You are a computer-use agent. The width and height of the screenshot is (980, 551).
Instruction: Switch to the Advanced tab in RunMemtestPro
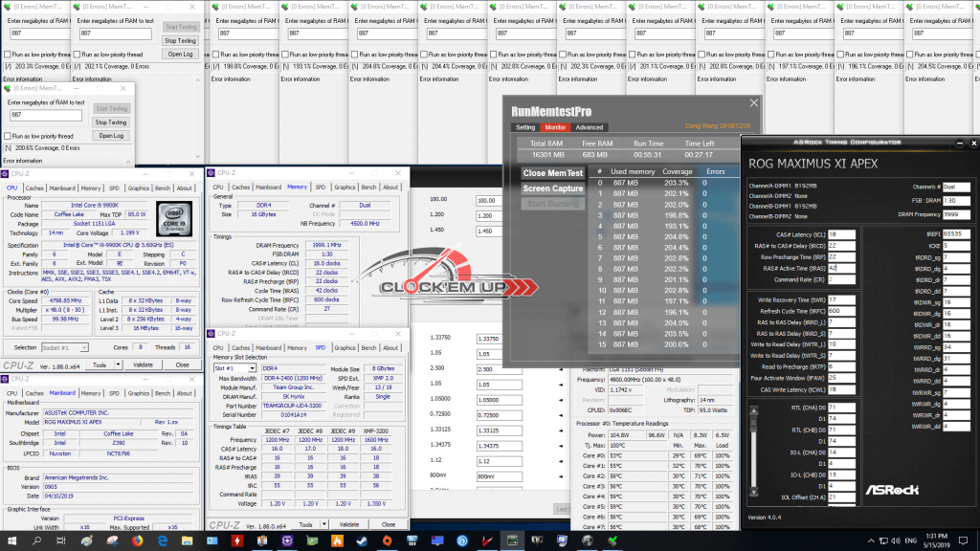coord(589,127)
